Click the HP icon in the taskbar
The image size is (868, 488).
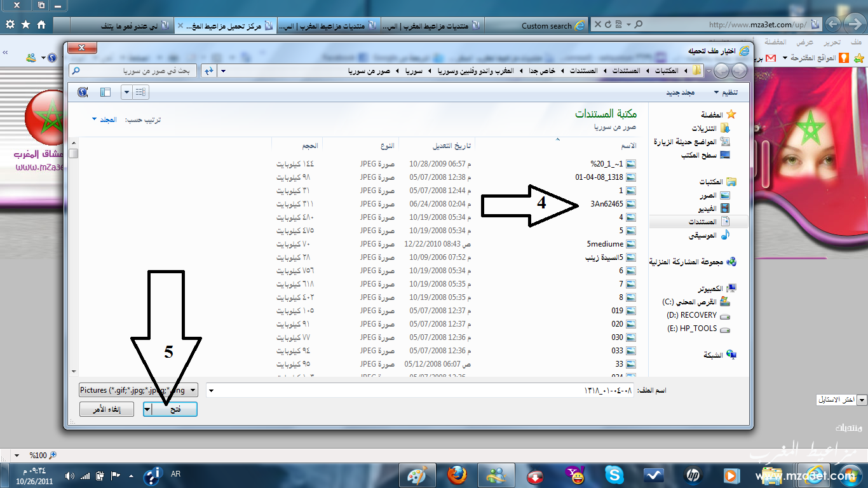pyautogui.click(x=692, y=475)
